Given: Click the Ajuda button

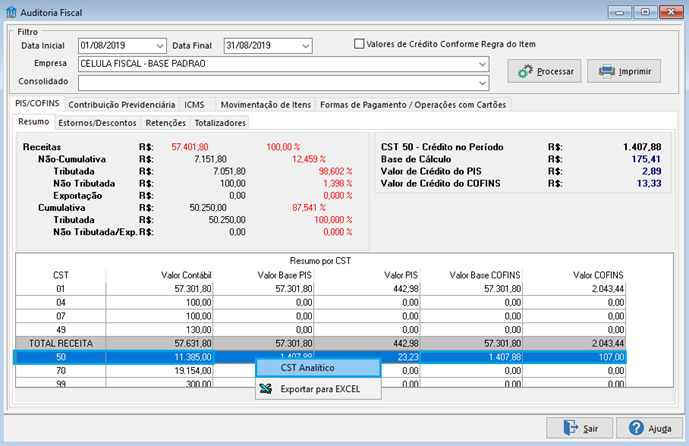Looking at the screenshot, I should coord(649,428).
